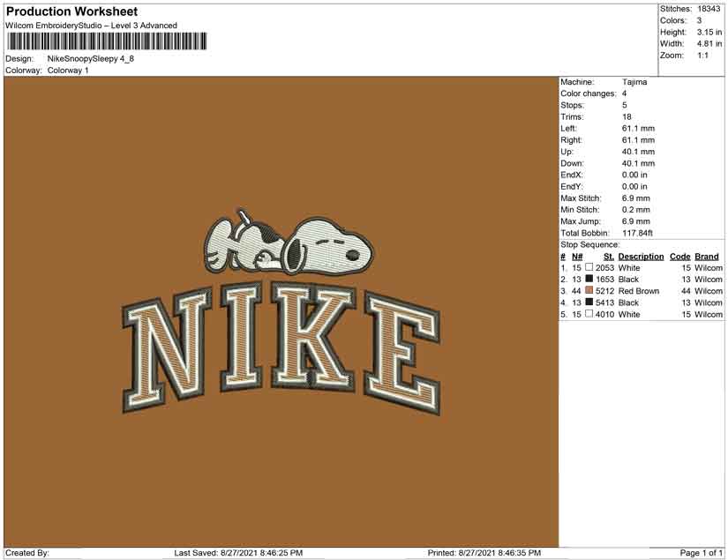Click the Left value 61.1 mm
This screenshot has width=728, height=560.
[x=638, y=128]
